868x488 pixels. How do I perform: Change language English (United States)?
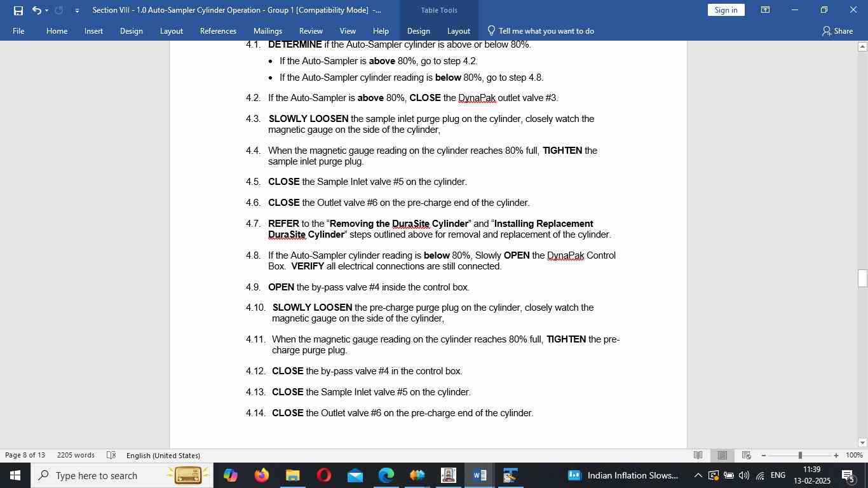pos(163,455)
